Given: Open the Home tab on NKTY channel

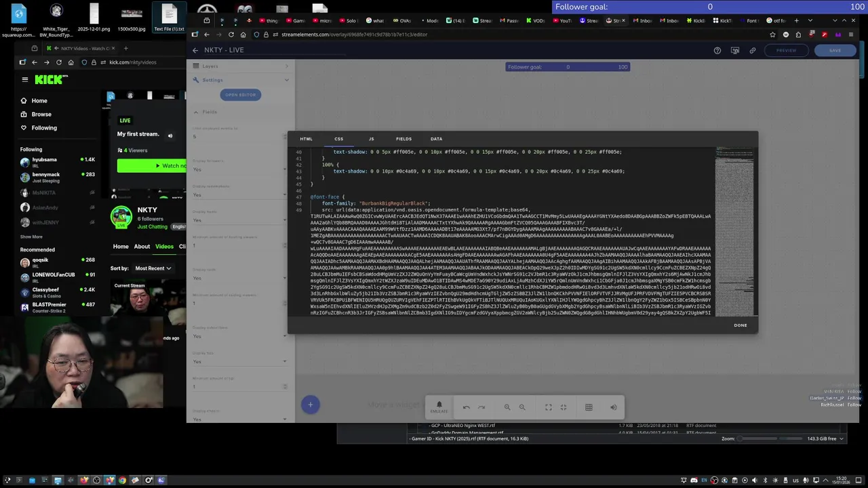Looking at the screenshot, I should [x=121, y=247].
